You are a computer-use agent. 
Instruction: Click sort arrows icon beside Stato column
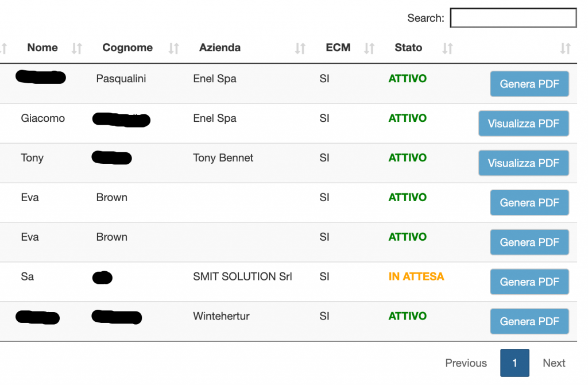(x=448, y=49)
